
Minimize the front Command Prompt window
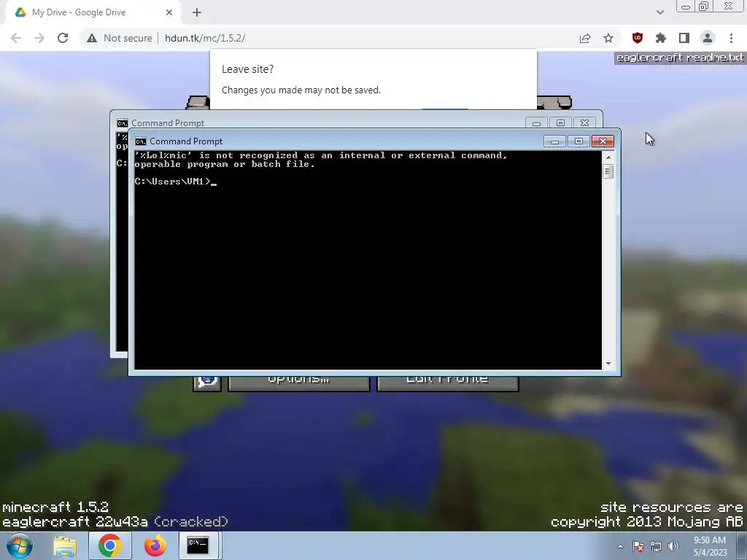[554, 141]
